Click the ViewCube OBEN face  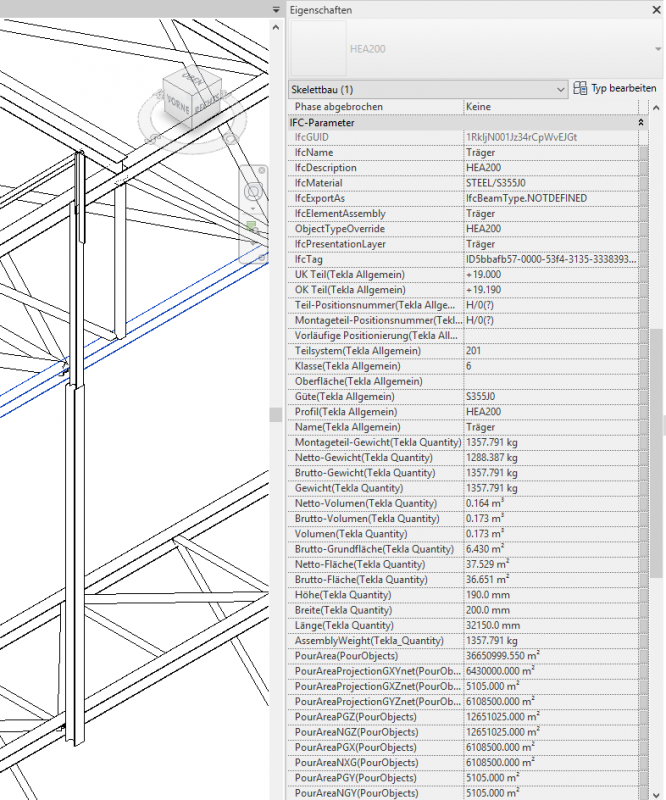[x=192, y=80]
